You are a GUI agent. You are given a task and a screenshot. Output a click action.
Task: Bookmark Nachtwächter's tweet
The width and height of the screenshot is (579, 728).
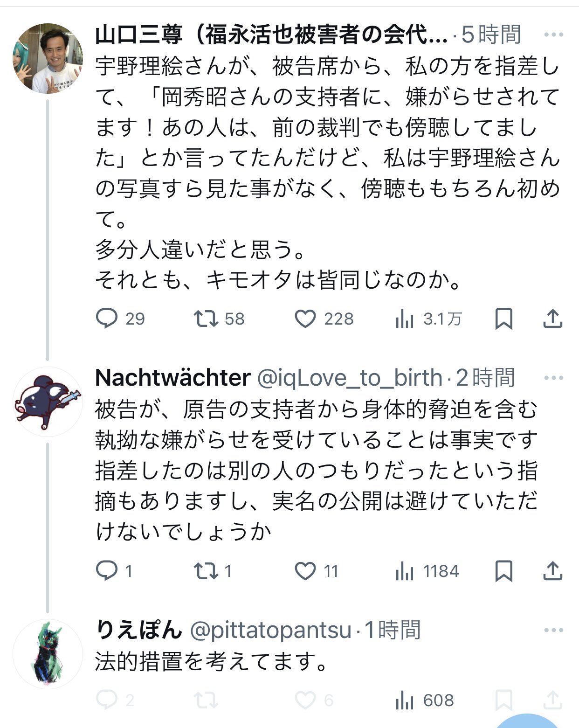[x=503, y=571]
